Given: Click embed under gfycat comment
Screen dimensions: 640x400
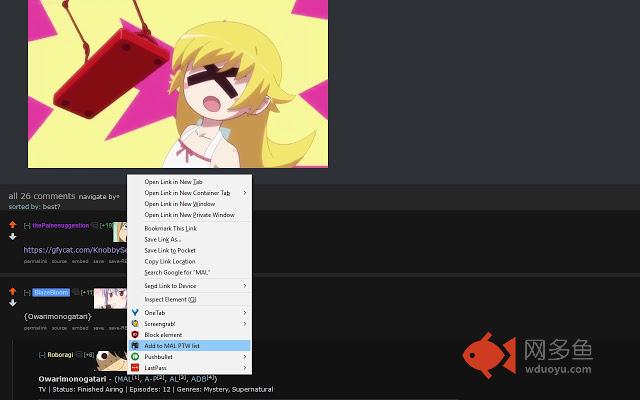Looking at the screenshot, I should click(80, 261).
